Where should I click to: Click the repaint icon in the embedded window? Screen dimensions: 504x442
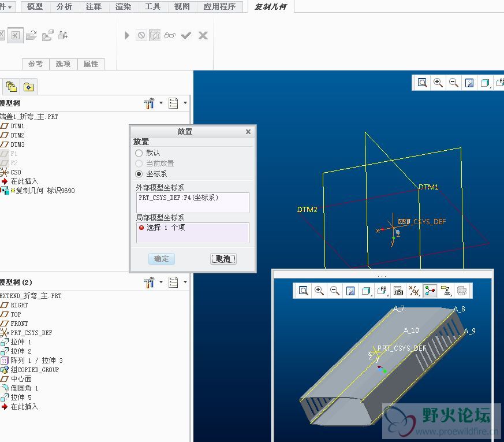point(350,291)
